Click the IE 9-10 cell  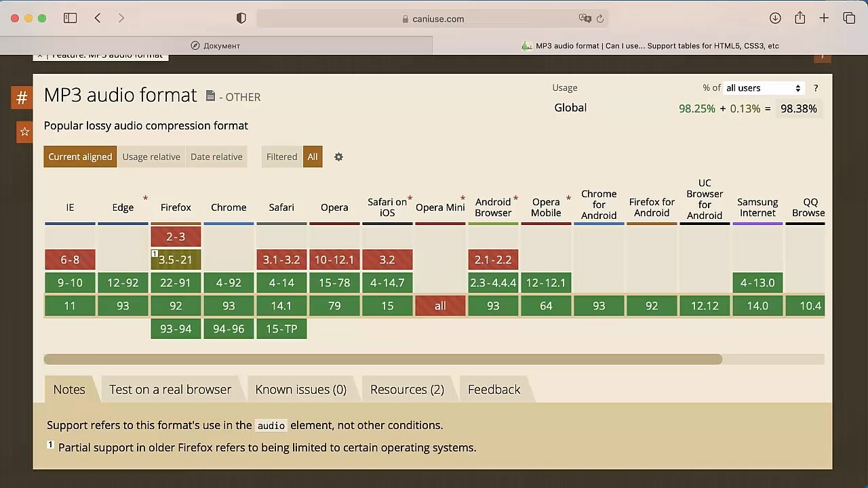pyautogui.click(x=70, y=283)
